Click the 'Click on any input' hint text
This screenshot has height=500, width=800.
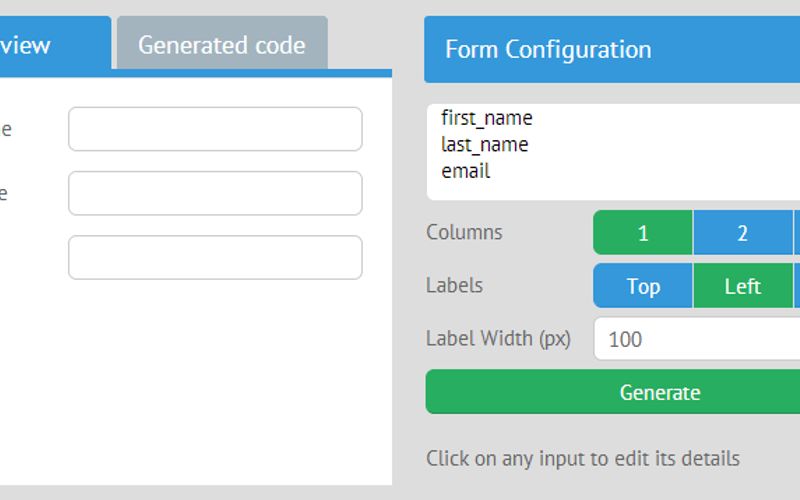[x=583, y=459]
